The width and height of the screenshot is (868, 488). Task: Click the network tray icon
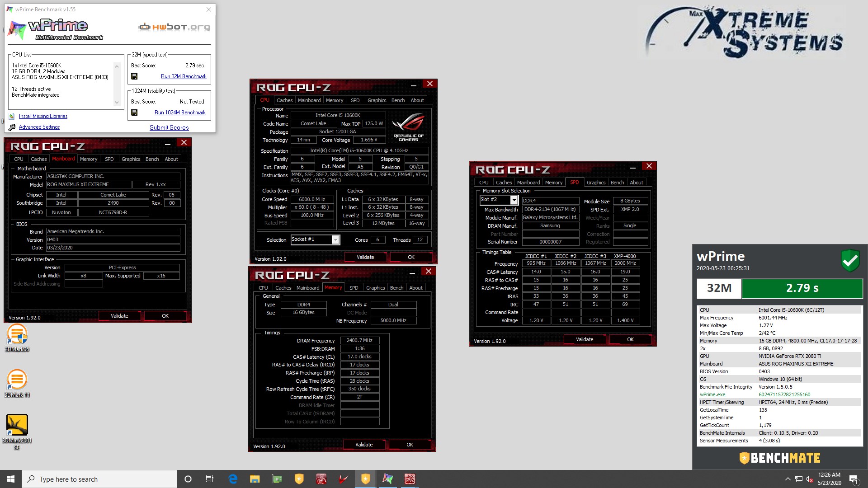click(799, 479)
